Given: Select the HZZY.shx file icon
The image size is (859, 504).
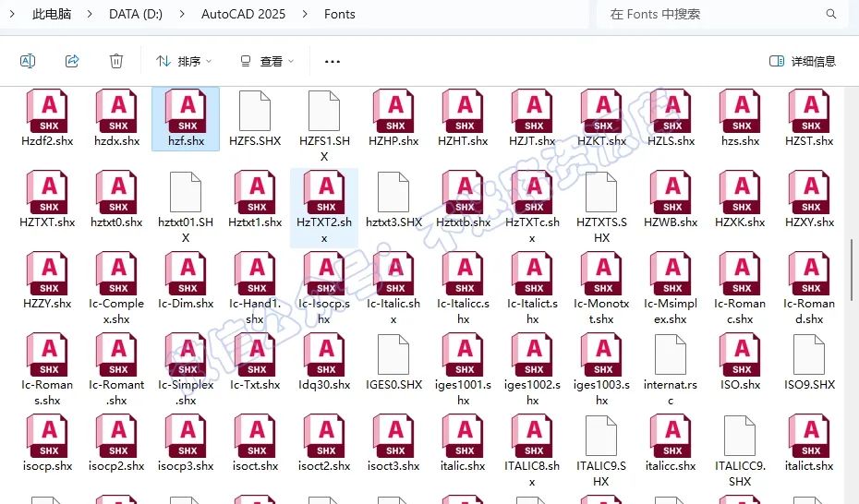Looking at the screenshot, I should (x=48, y=273).
